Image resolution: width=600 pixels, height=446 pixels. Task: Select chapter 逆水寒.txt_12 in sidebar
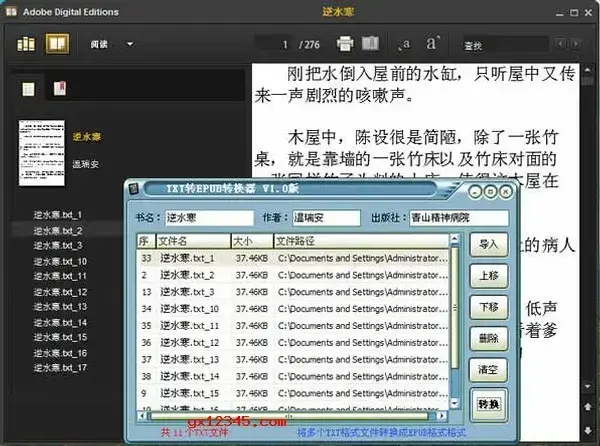click(x=60, y=292)
